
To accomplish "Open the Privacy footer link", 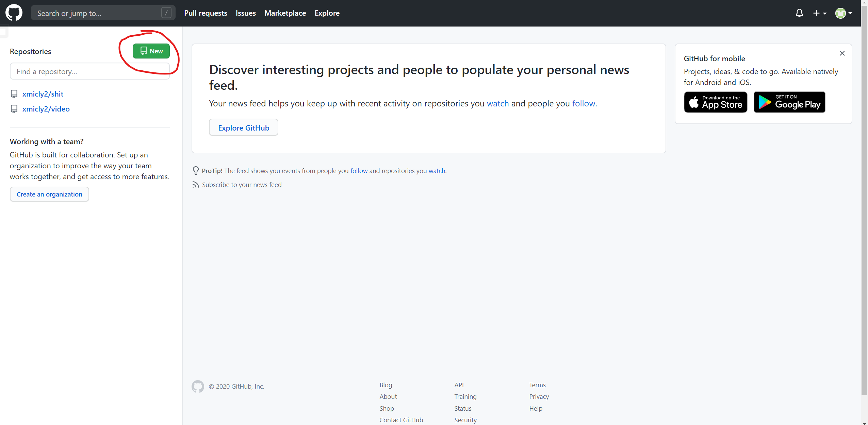I will (539, 396).
